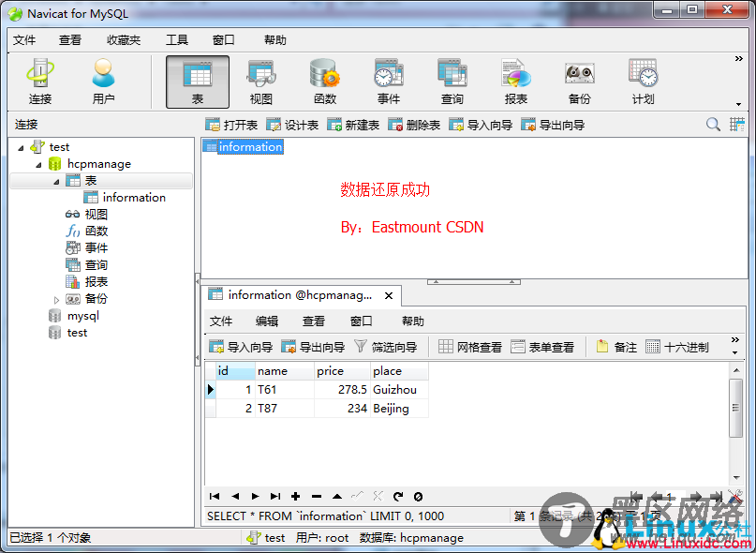
Task: Open the 函数 (Function) toolbar icon
Action: 324,82
